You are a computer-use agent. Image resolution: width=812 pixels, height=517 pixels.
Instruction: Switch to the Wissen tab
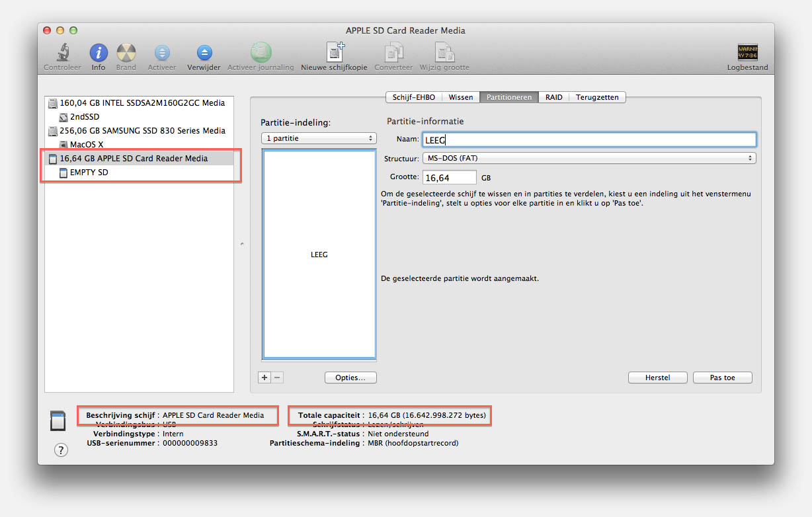coord(461,97)
